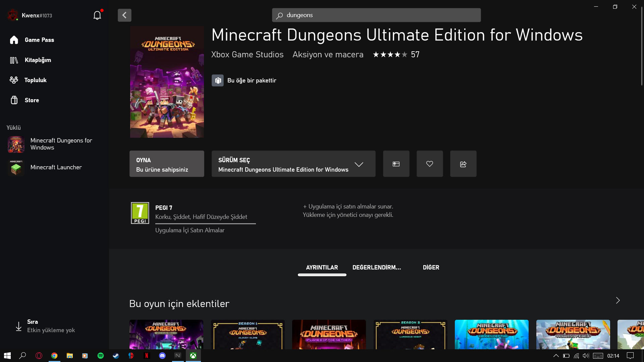Screen dimensions: 644x362
Task: Go to Game Pass home
Action: (x=39, y=40)
